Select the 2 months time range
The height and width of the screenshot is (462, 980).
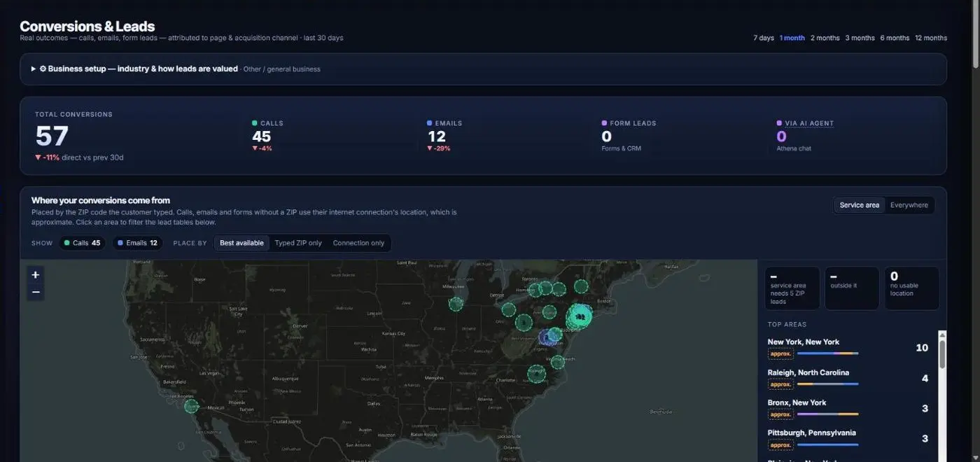[x=825, y=38]
